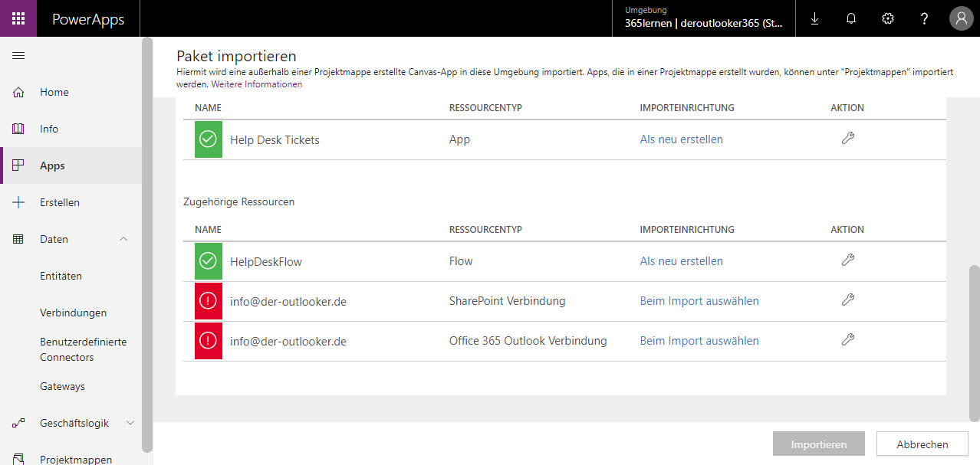This screenshot has height=465, width=980.
Task: Expand the Geschäftslogik section chevron
Action: pyautogui.click(x=130, y=423)
